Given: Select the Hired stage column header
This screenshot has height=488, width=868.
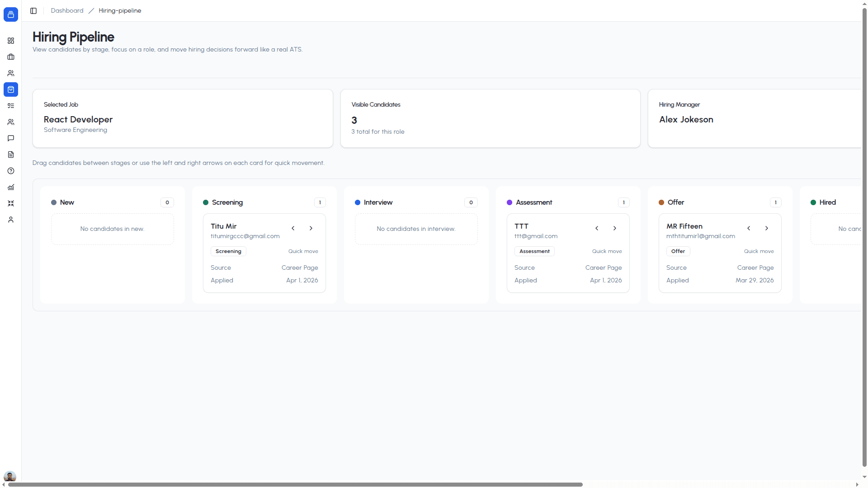Looking at the screenshot, I should click(828, 202).
